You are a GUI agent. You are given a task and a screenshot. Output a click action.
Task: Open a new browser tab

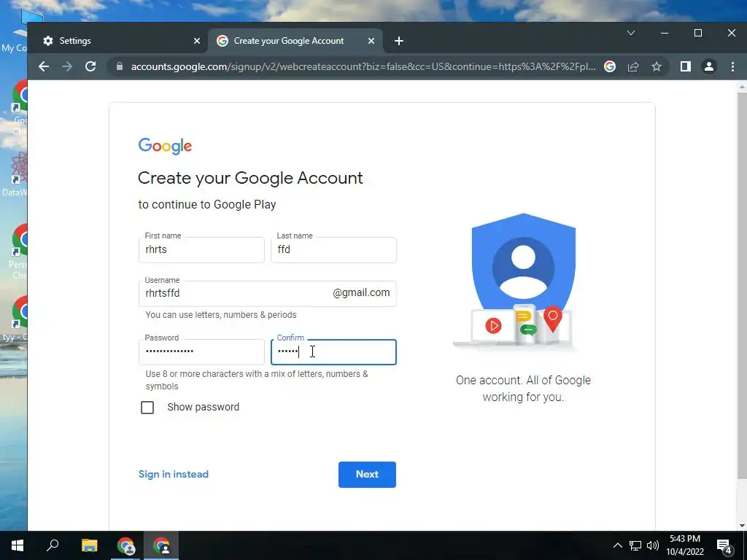point(399,41)
